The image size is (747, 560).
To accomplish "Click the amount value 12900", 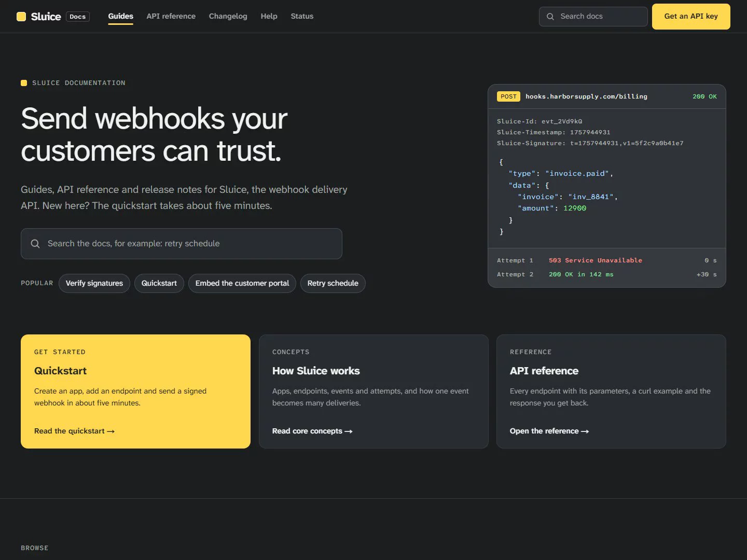I will (x=575, y=208).
